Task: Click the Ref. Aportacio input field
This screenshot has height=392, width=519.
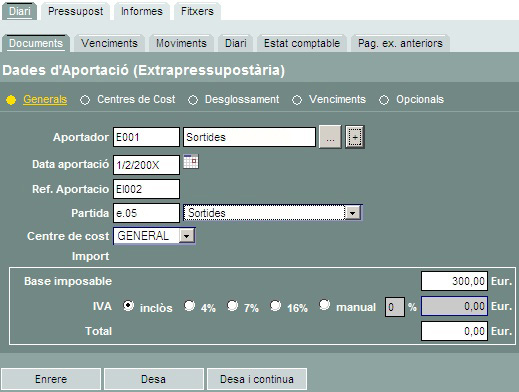Action: [x=146, y=189]
